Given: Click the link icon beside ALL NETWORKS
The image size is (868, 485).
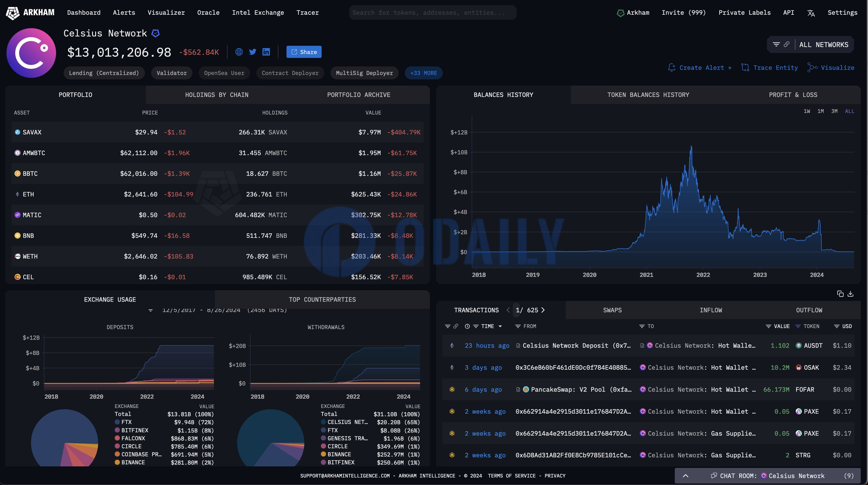Looking at the screenshot, I should 786,44.
